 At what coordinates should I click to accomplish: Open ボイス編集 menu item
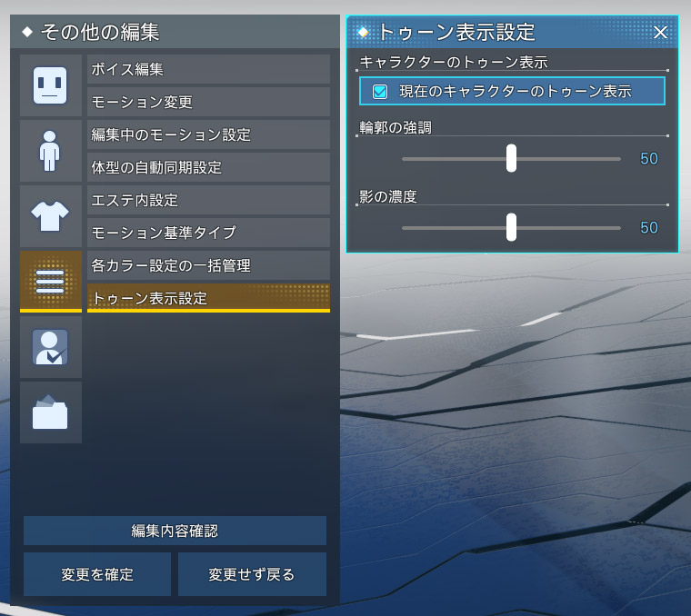[208, 69]
